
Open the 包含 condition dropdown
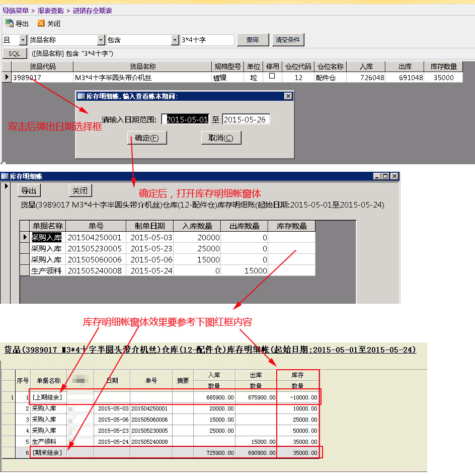(175, 40)
